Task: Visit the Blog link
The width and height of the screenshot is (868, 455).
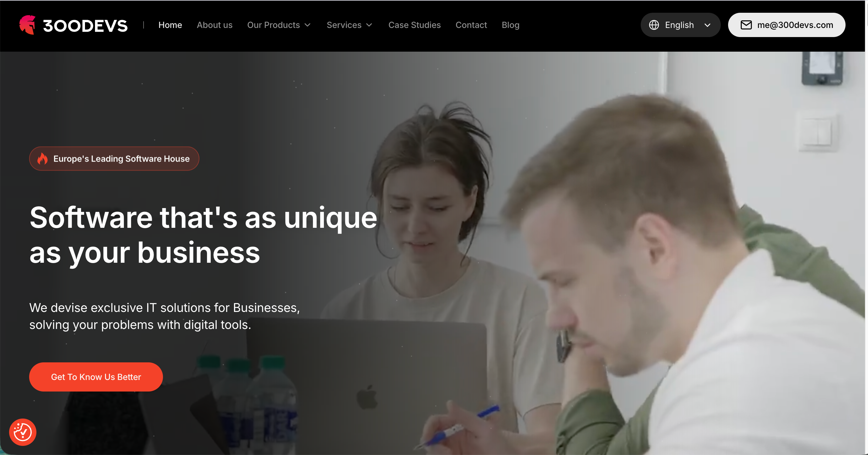Action: tap(510, 25)
